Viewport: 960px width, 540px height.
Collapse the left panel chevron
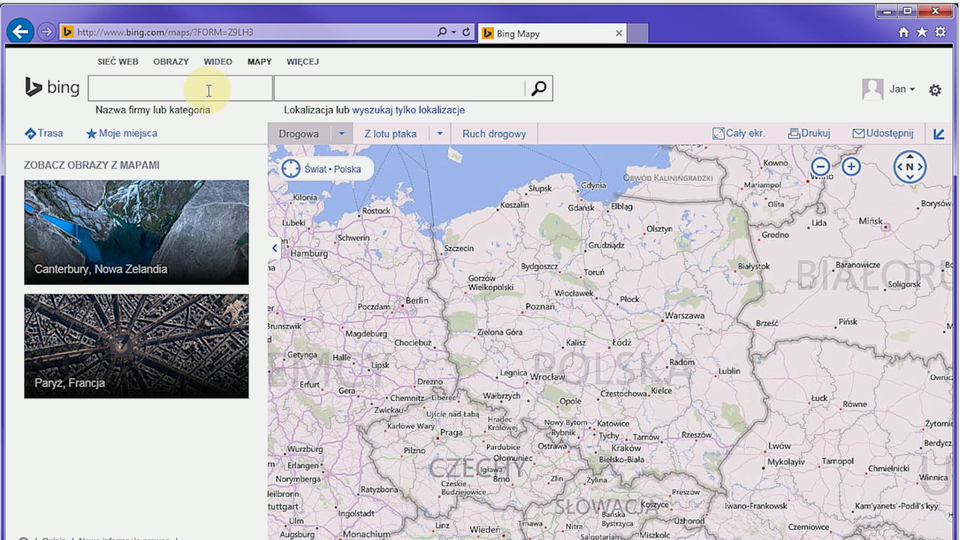(x=274, y=248)
